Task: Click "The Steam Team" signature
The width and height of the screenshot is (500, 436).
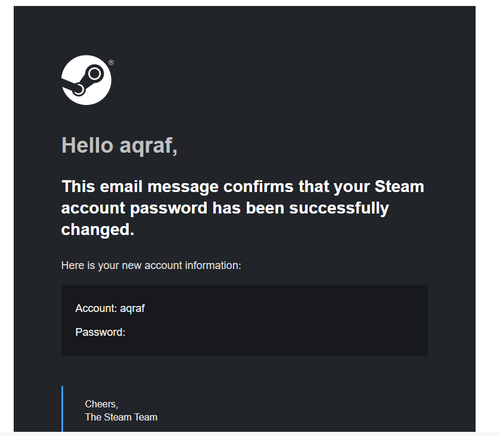Action: [121, 417]
